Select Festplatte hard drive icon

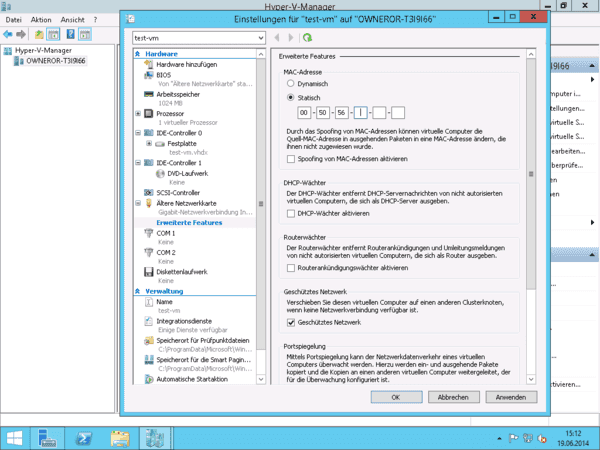point(160,143)
